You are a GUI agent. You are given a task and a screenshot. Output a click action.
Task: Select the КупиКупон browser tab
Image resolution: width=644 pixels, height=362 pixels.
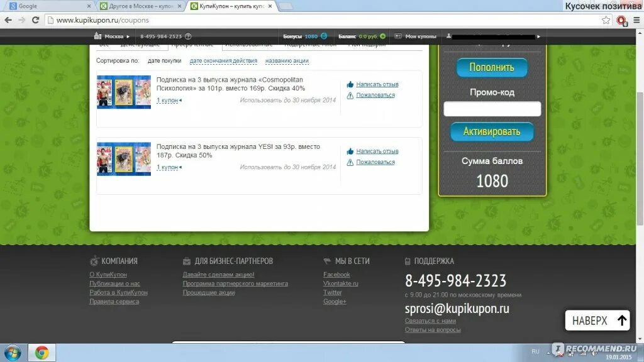pos(231,6)
